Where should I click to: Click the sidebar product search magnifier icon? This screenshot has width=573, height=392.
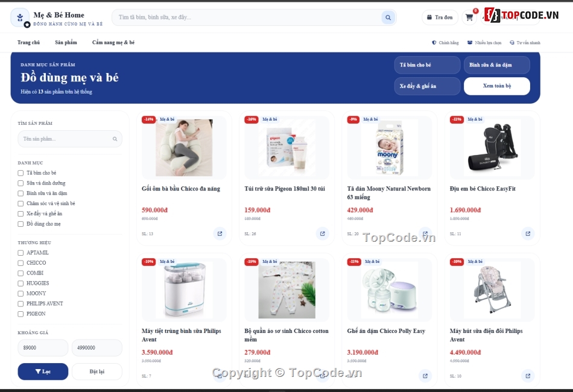[x=115, y=139]
